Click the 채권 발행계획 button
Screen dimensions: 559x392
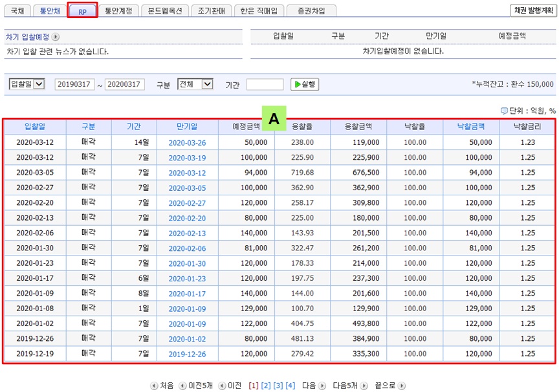coord(533,10)
